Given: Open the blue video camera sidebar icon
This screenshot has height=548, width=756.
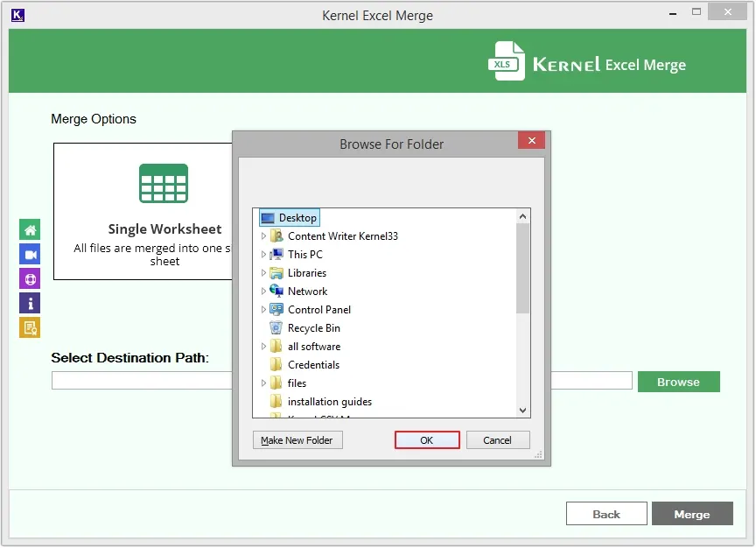Looking at the screenshot, I should click(x=30, y=255).
